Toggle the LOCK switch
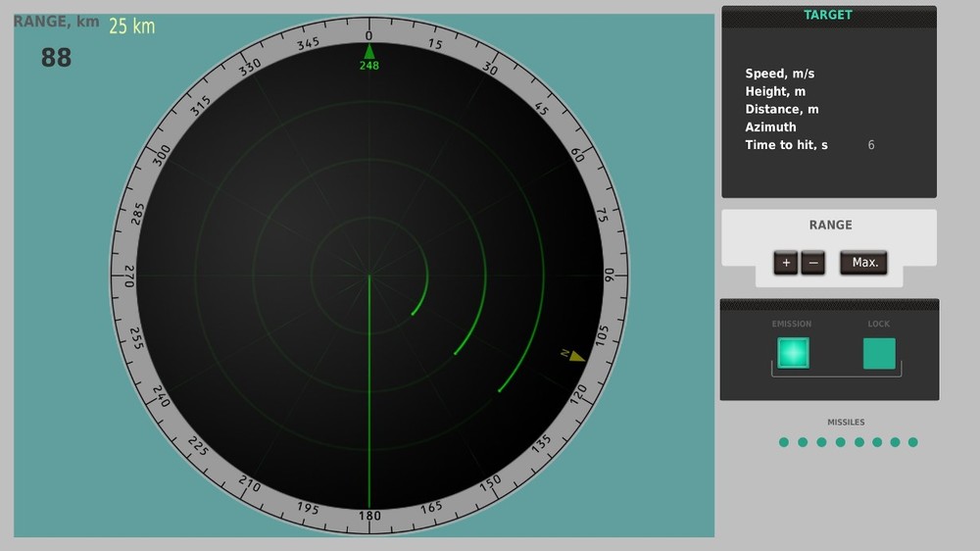Image resolution: width=980 pixels, height=551 pixels. click(879, 353)
